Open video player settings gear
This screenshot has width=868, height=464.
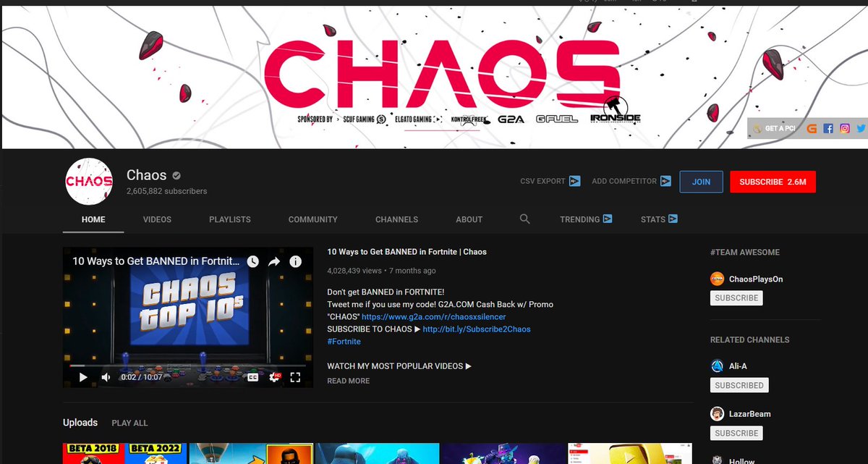coord(274,377)
